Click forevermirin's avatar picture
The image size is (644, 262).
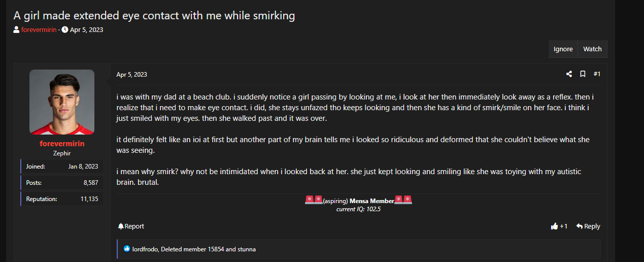click(62, 102)
